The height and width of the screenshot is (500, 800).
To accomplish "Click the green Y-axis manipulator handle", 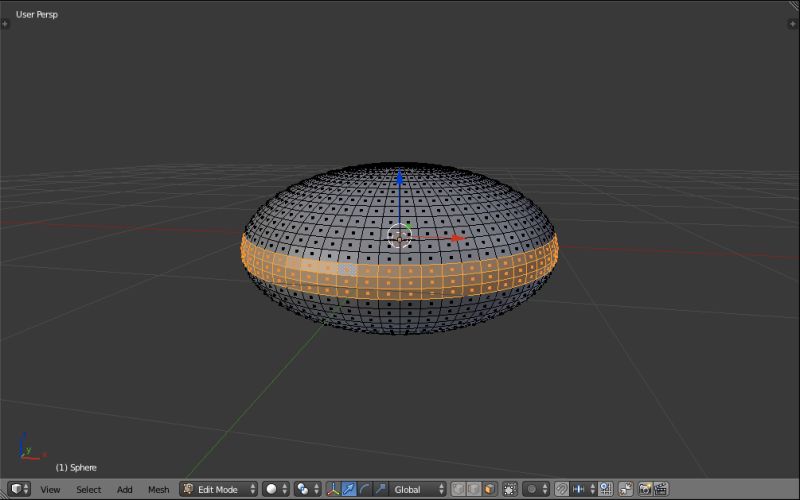I will click(408, 227).
